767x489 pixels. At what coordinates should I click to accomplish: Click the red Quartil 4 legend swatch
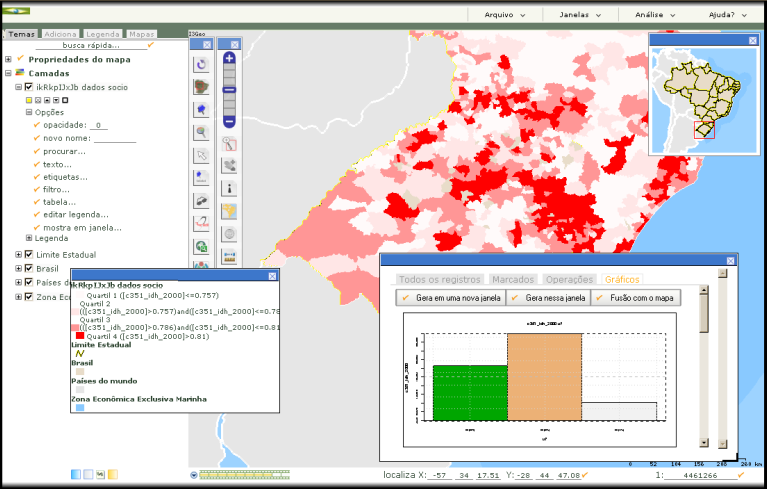[x=79, y=336]
